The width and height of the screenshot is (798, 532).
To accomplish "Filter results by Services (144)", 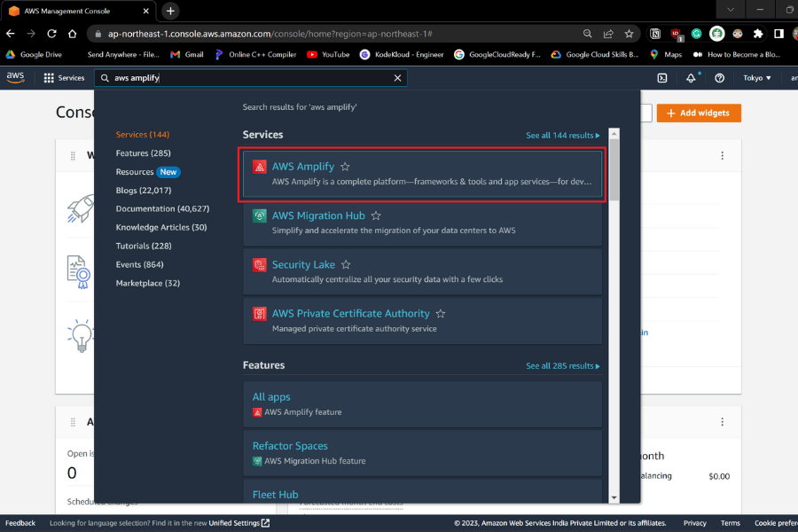I will (143, 135).
